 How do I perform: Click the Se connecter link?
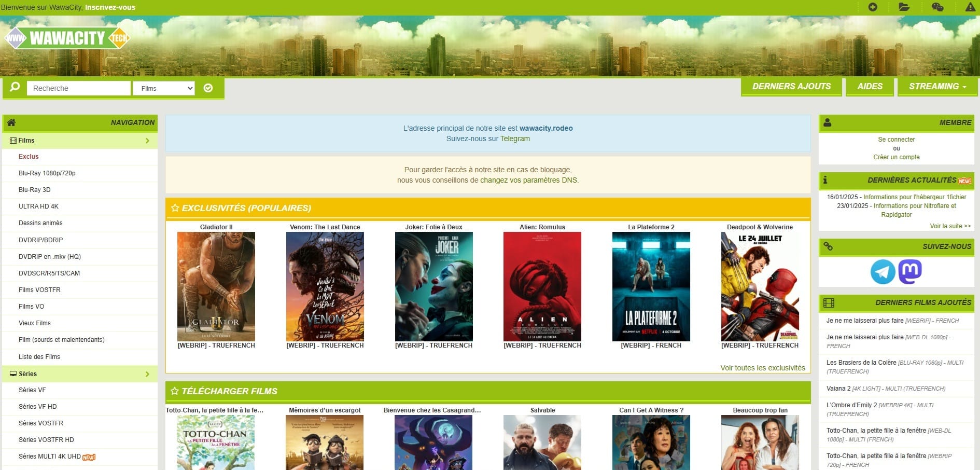pyautogui.click(x=896, y=140)
